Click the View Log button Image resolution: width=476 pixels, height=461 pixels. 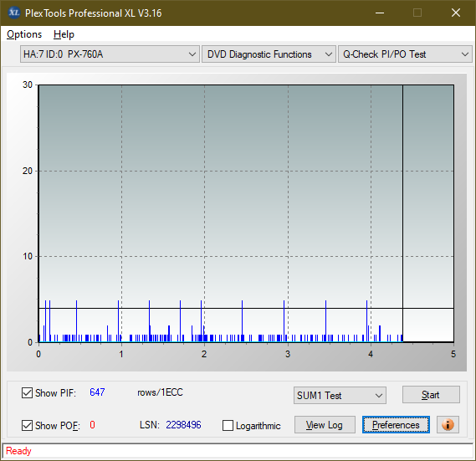click(325, 425)
